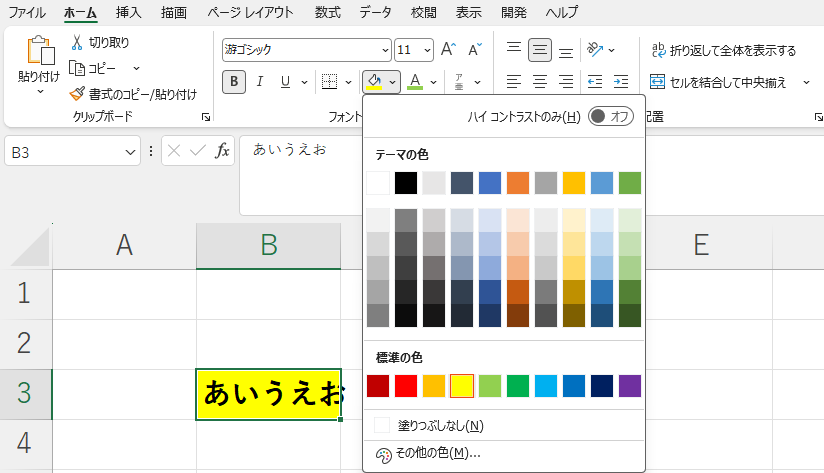The image size is (824, 473).
Task: Click the select all corner triangle
Action: pyautogui.click(x=30, y=247)
